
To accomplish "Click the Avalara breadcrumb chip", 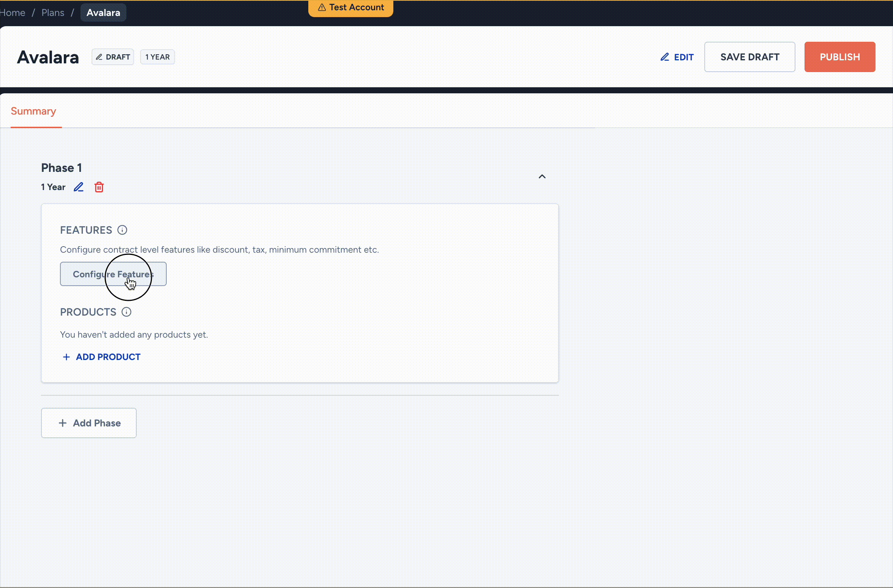I will (x=103, y=13).
